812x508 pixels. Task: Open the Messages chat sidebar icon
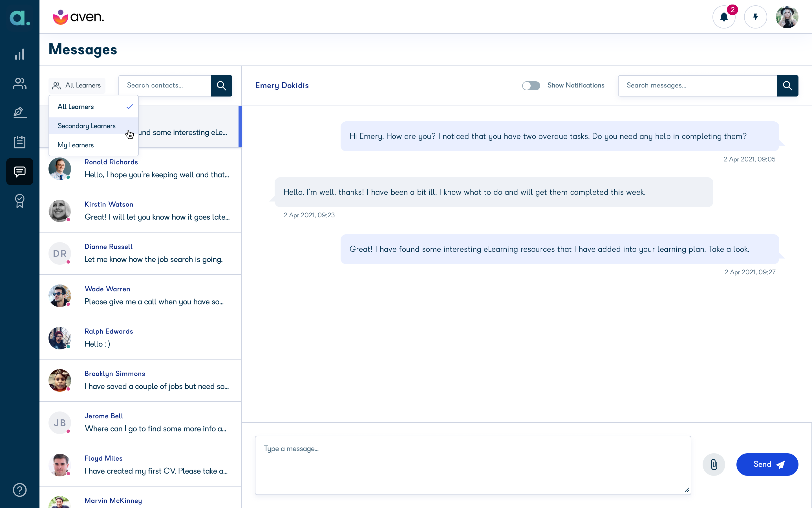[x=19, y=172]
